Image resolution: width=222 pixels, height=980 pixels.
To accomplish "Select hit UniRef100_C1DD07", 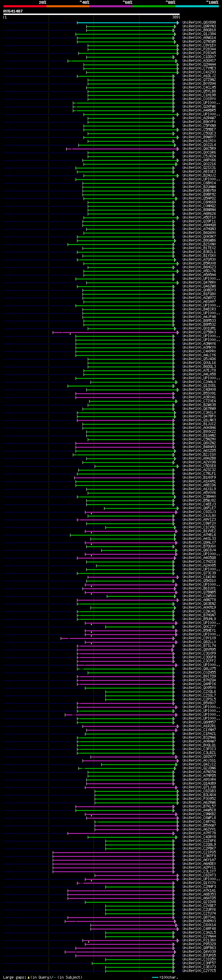I will pos(199,57).
